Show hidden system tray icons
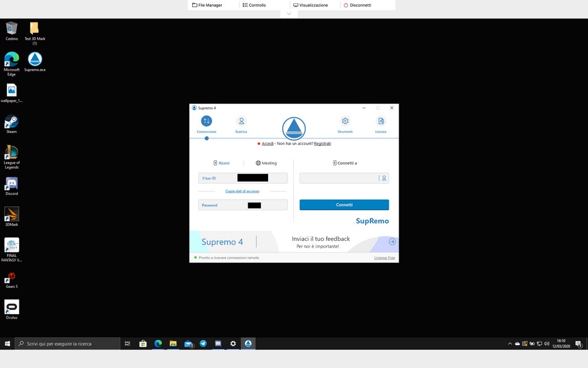This screenshot has height=368, width=588. pyautogui.click(x=510, y=344)
